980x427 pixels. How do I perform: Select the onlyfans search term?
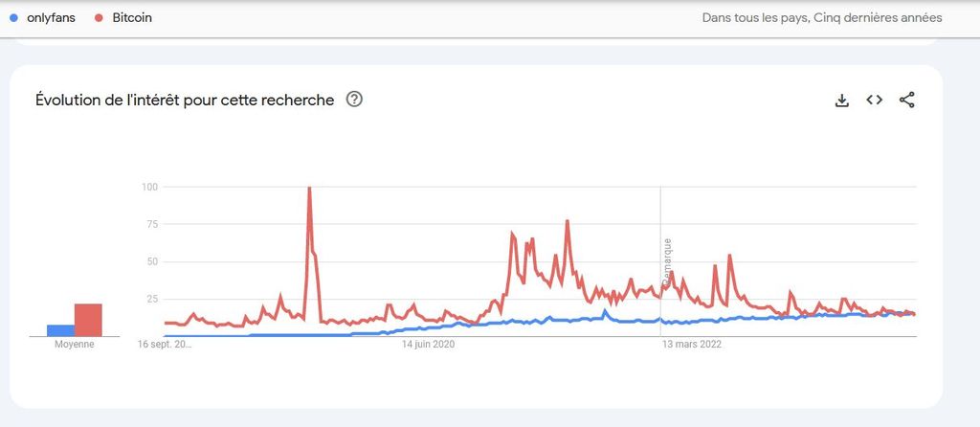[52, 18]
